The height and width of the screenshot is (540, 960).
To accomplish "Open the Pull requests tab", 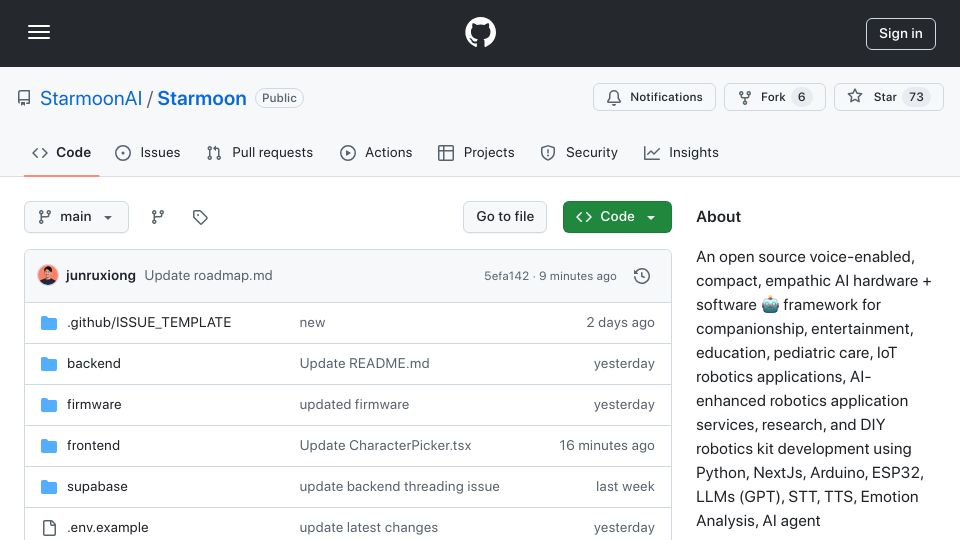I will [260, 152].
